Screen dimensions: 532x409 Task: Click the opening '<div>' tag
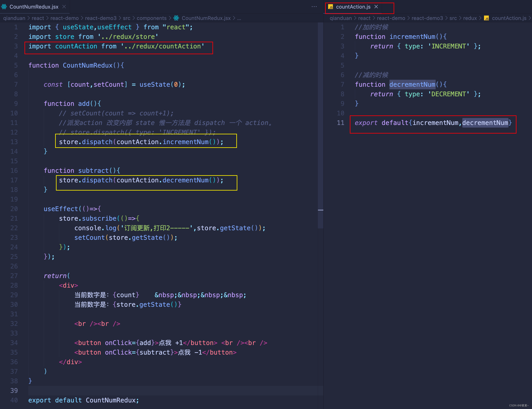68,285
